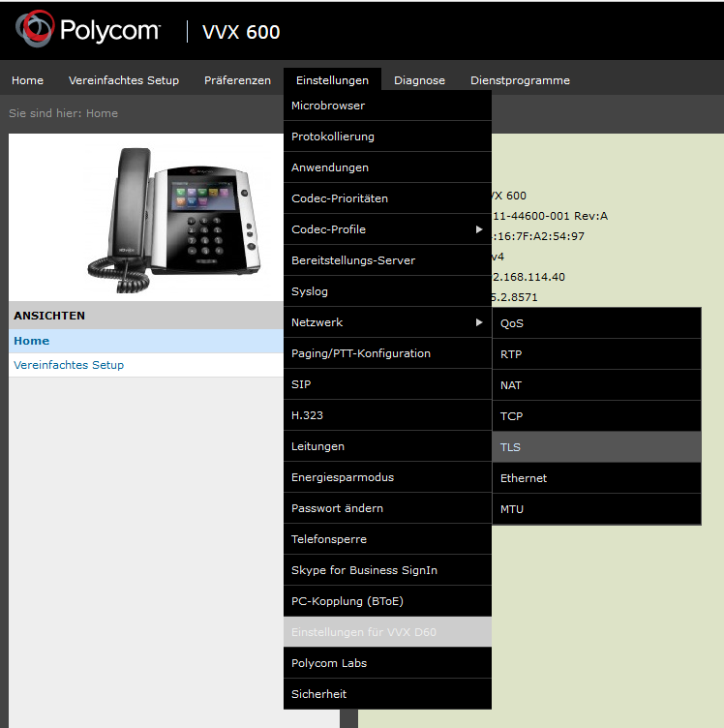The image size is (724, 728).
Task: Select PC-Kopplung (BToE) entry
Action: 387,601
